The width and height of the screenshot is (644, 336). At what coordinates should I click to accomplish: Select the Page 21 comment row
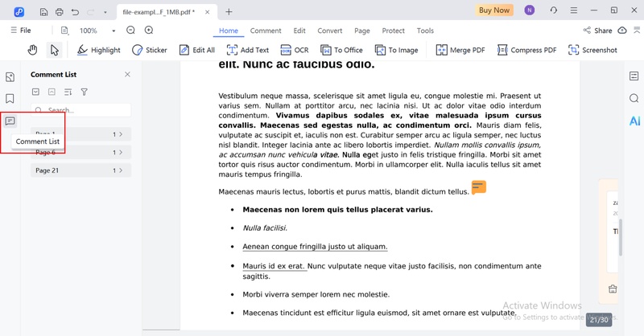(x=81, y=170)
